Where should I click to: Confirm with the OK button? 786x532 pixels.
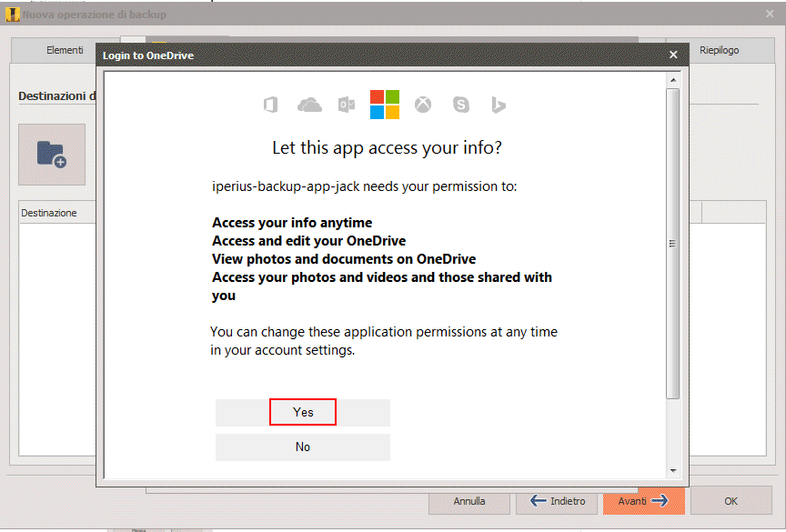click(x=731, y=501)
